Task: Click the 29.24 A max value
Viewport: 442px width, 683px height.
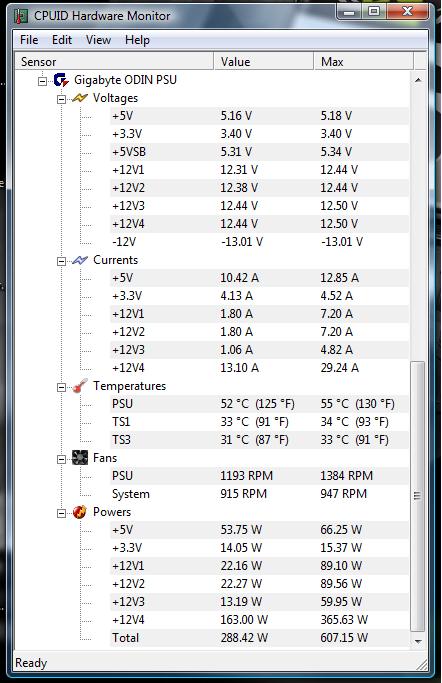Action: coord(340,368)
